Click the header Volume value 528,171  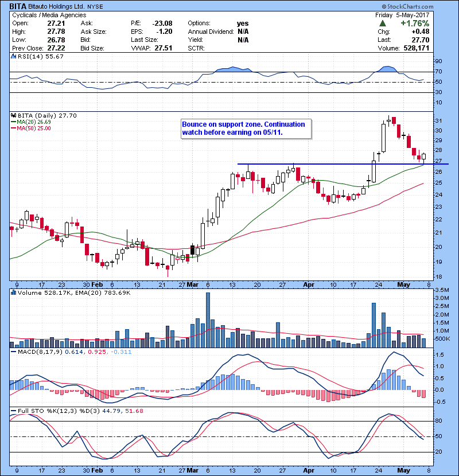(417, 48)
